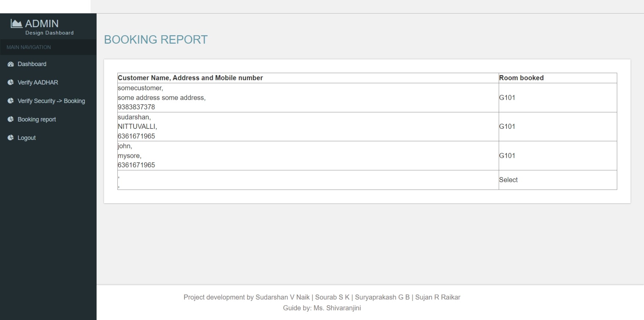Open the Dashboard menu item

point(32,64)
